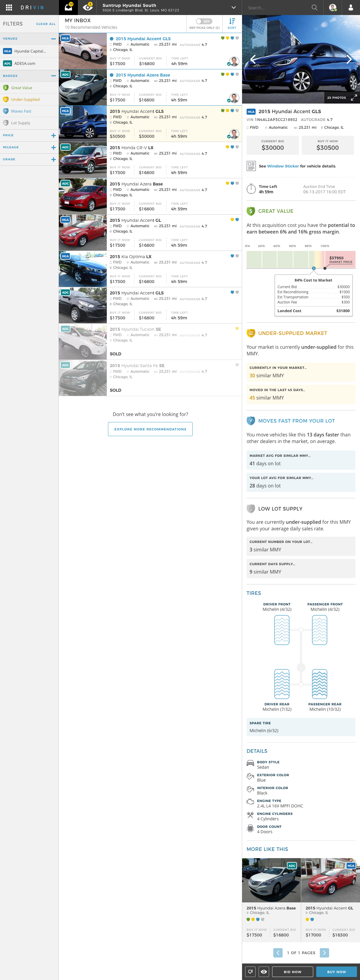
Task: Open the red 2015 Hyundai Azera Base listing
Action: [x=150, y=196]
